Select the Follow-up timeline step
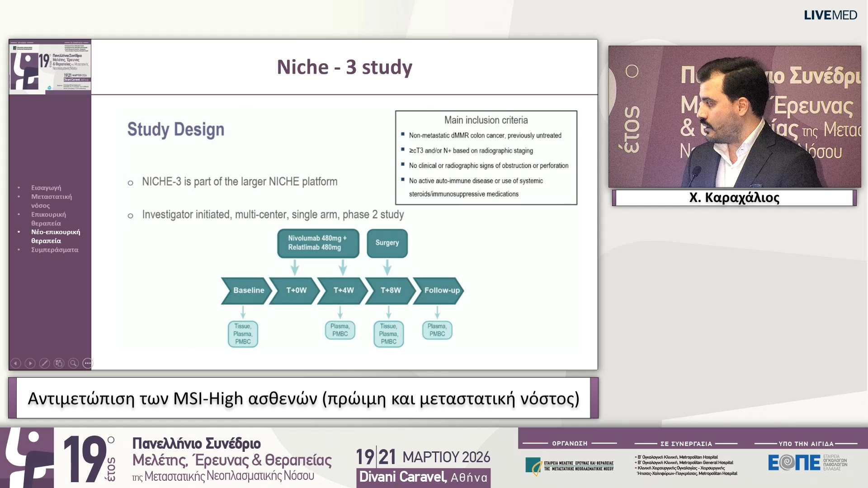This screenshot has width=868, height=488. click(439, 291)
